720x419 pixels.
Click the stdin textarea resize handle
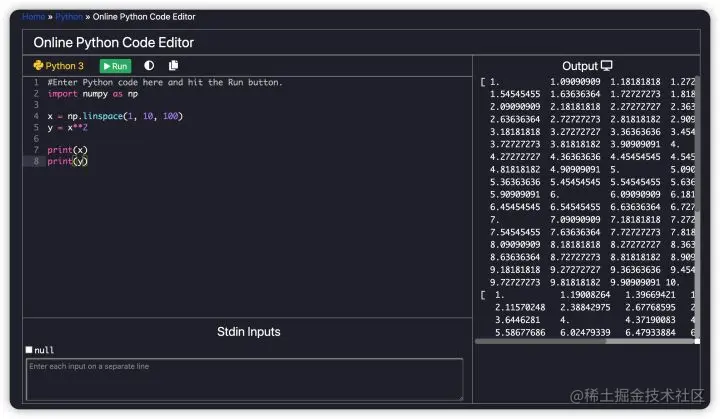[460, 397]
